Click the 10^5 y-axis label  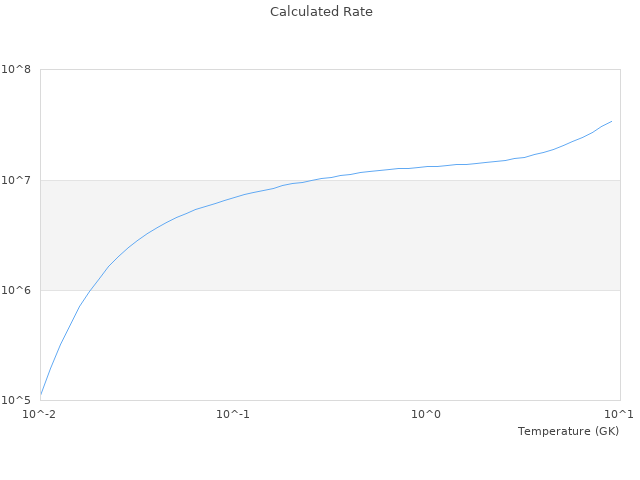pyautogui.click(x=18, y=400)
